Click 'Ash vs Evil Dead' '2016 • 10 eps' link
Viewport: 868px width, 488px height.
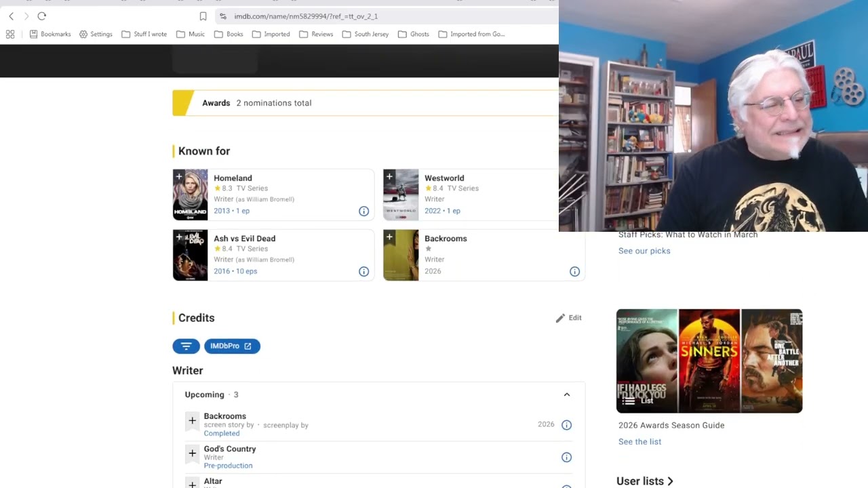coord(235,271)
